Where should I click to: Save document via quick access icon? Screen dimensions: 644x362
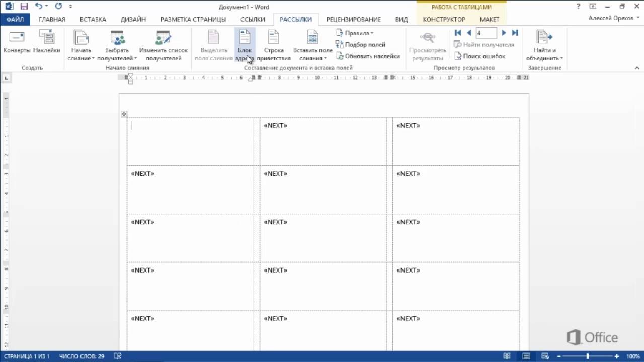[24, 7]
